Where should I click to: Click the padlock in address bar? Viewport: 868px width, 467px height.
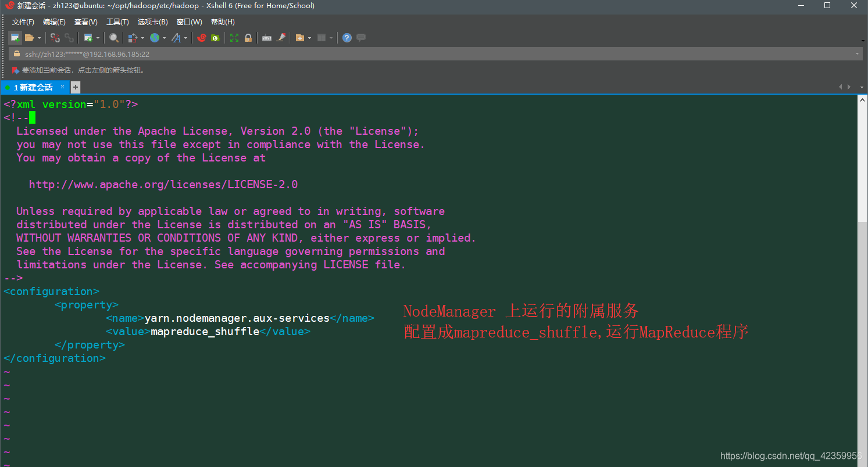(17, 54)
